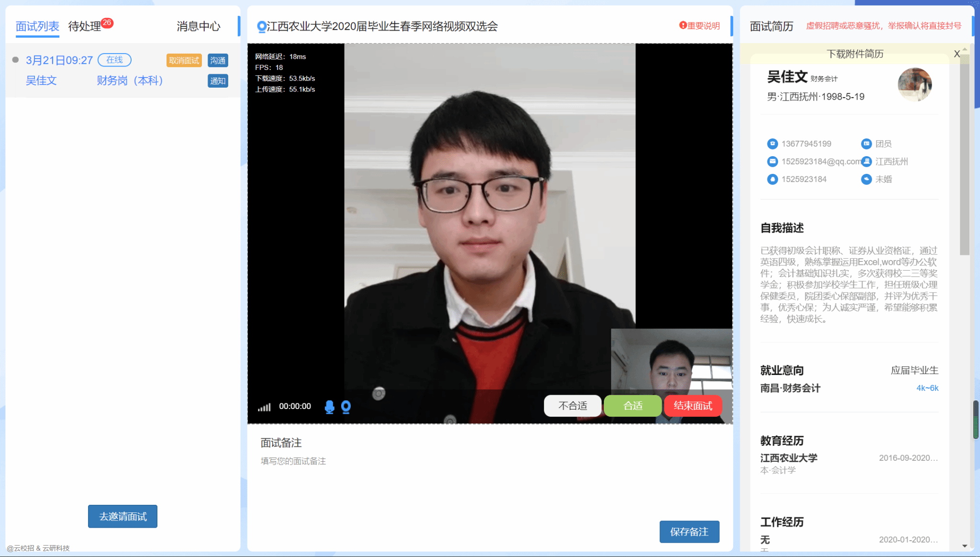Mark the candidate as 不合适

click(x=572, y=406)
